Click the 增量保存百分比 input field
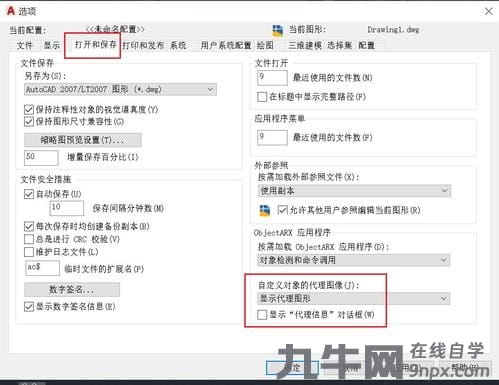This screenshot has height=385, width=499. pos(41,157)
